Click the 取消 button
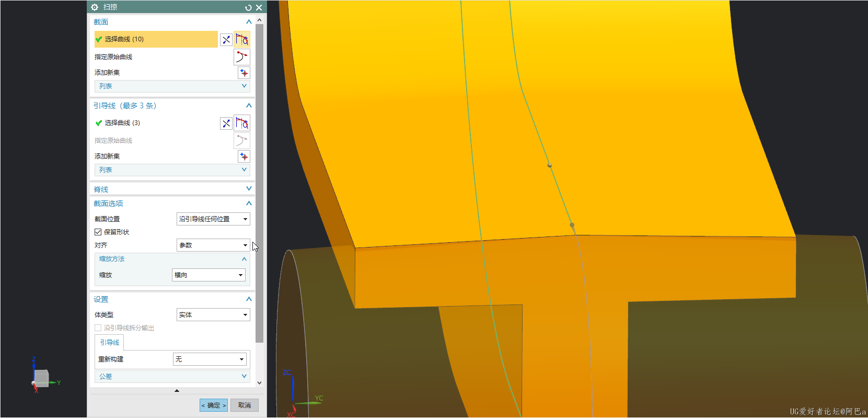The width and height of the screenshot is (868, 418). pos(245,405)
